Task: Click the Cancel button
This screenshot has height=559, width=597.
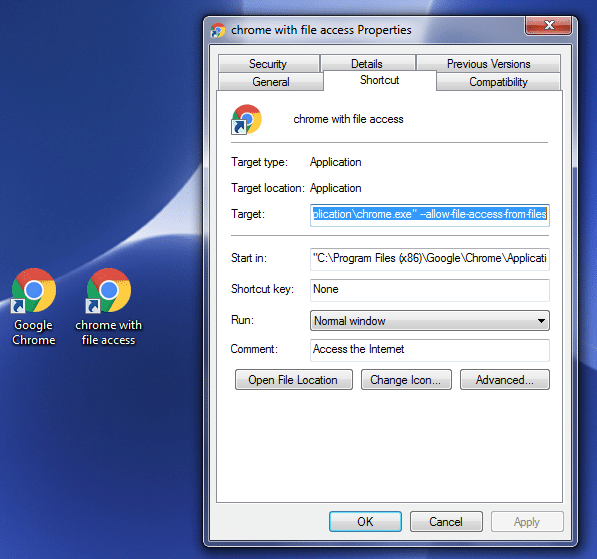Action: (x=446, y=521)
